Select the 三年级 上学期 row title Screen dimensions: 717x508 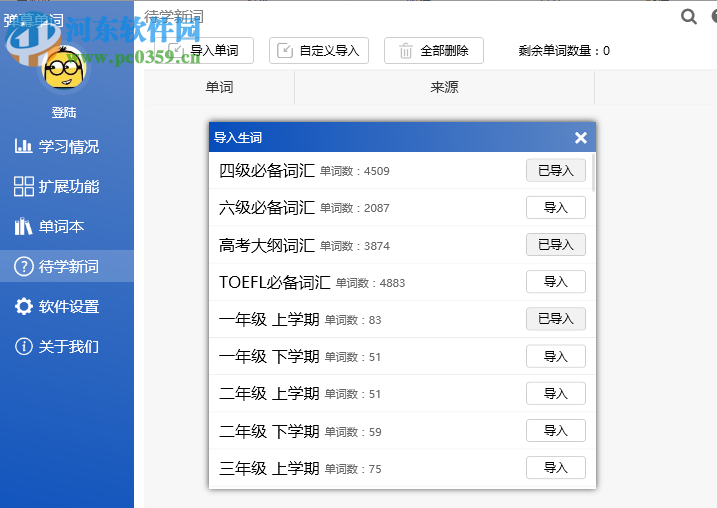tap(269, 468)
